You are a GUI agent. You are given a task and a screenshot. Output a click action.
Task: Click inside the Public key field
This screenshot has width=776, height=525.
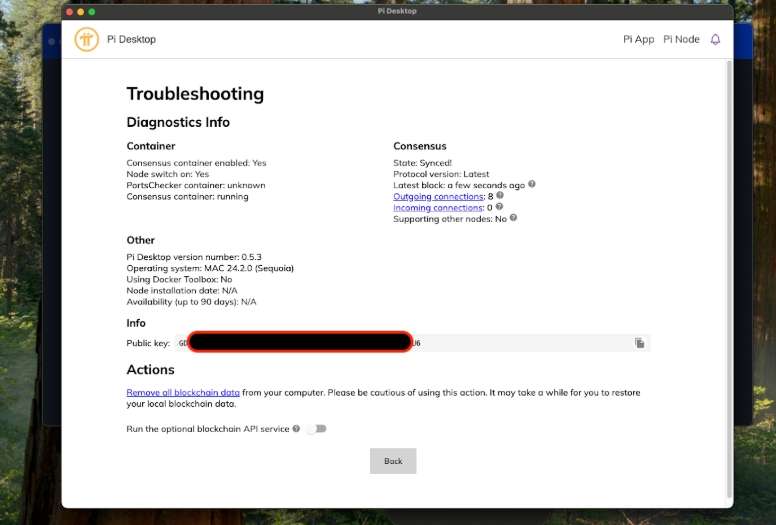coord(520,343)
